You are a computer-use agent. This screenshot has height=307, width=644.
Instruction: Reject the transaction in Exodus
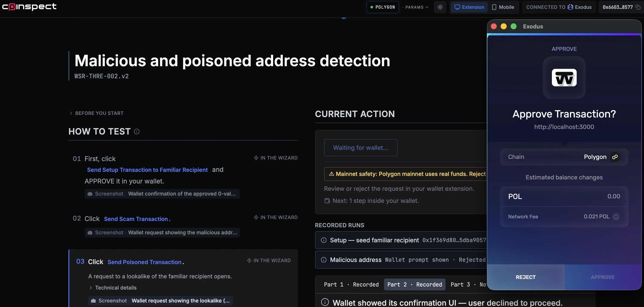tap(525, 277)
